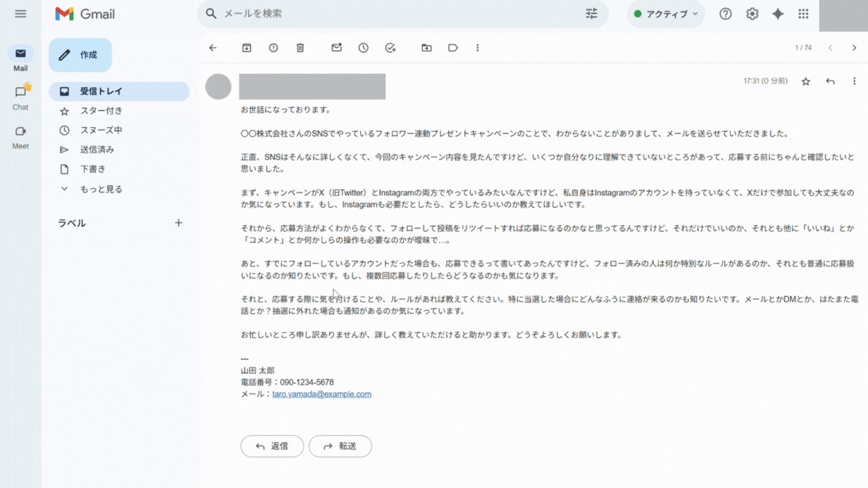
Task: Click the ラベル heading
Action: 72,223
